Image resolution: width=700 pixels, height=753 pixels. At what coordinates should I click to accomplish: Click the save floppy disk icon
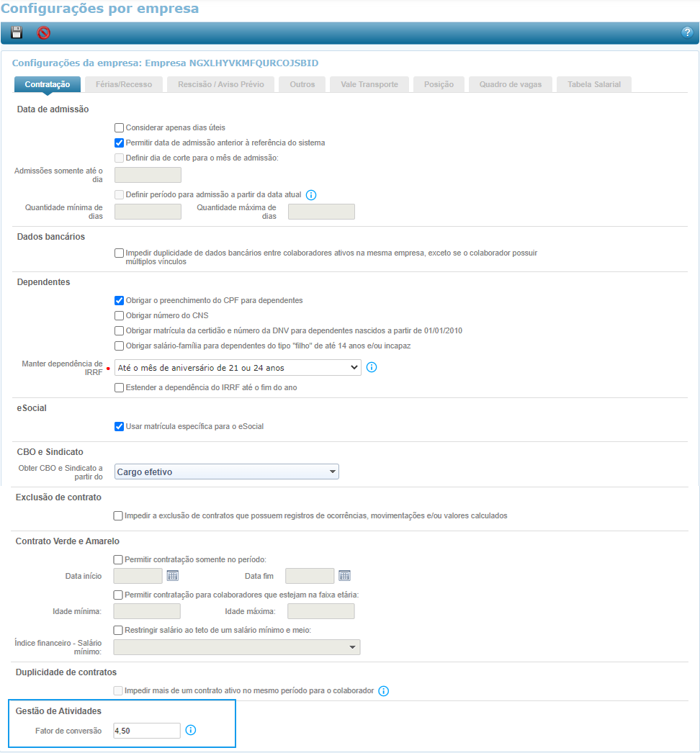coord(17,32)
